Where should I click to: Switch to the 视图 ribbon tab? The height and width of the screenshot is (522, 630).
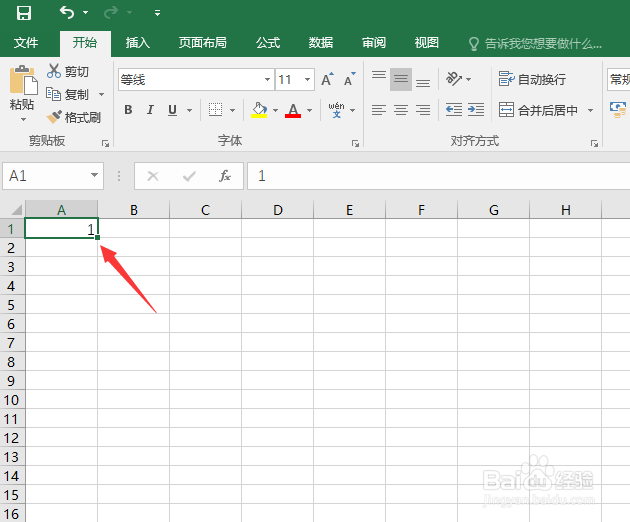427,43
